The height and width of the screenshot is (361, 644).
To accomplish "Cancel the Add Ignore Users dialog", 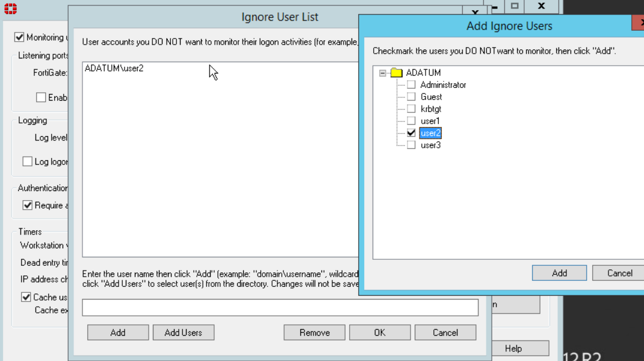I will [619, 273].
